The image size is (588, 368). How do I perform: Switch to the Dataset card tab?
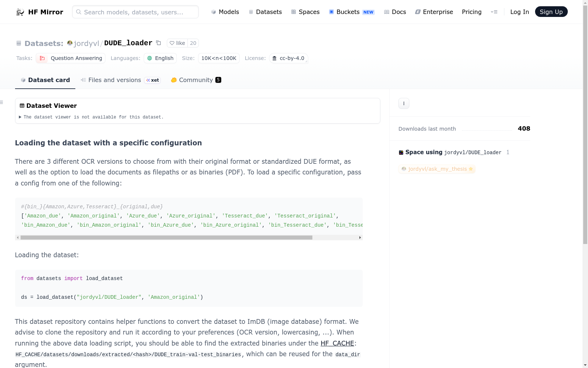(45, 80)
